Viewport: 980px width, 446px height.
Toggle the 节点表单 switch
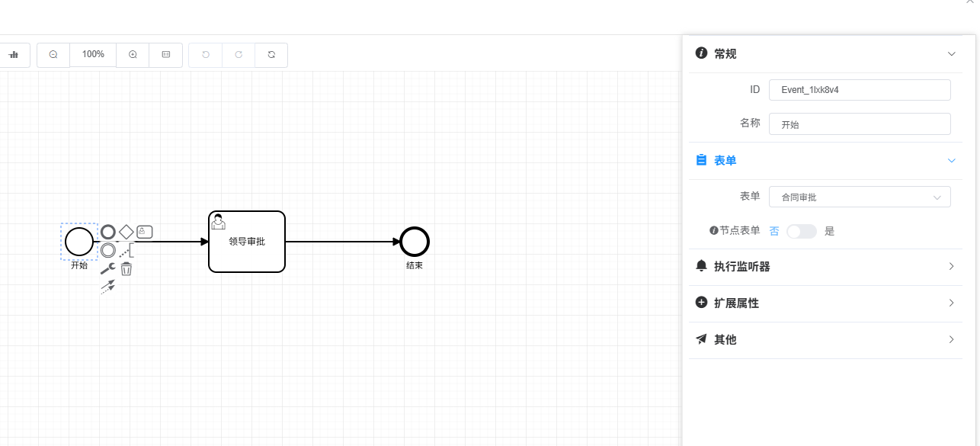click(802, 231)
